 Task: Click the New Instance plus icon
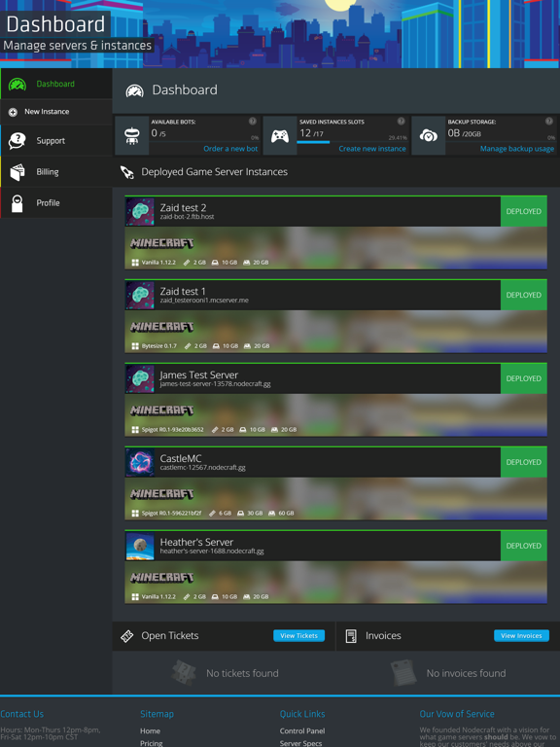point(13,112)
